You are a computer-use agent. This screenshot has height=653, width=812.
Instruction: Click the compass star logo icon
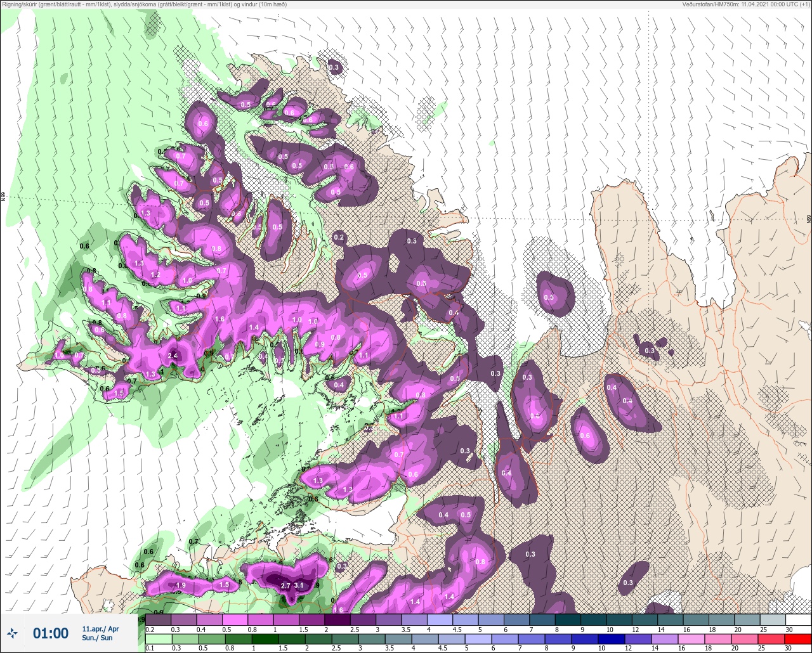[13, 633]
